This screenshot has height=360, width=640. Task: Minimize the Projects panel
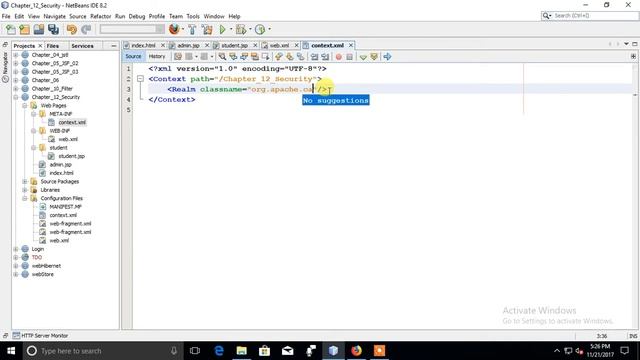pos(114,46)
